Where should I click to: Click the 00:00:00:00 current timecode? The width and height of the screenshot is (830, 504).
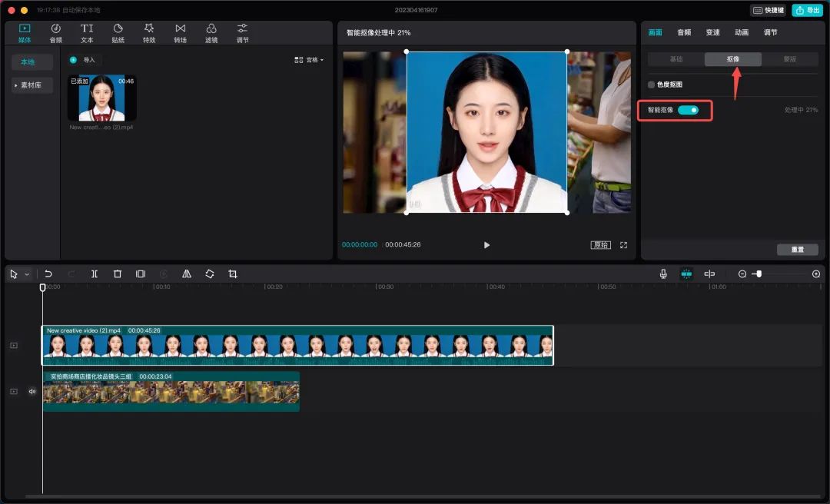pos(360,244)
